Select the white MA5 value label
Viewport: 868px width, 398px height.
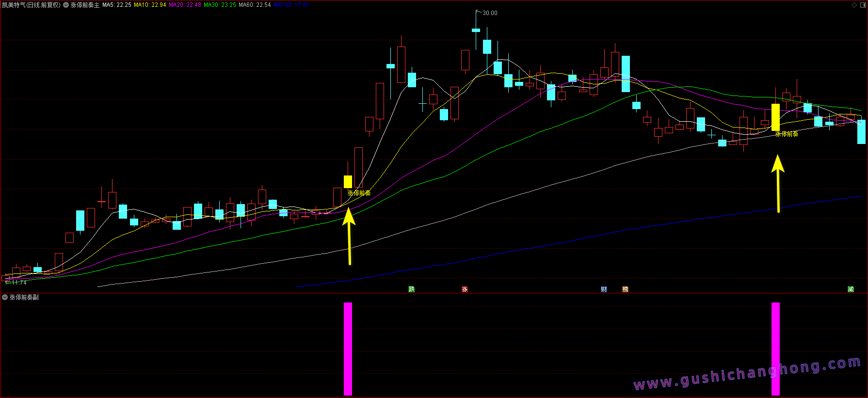tap(117, 5)
